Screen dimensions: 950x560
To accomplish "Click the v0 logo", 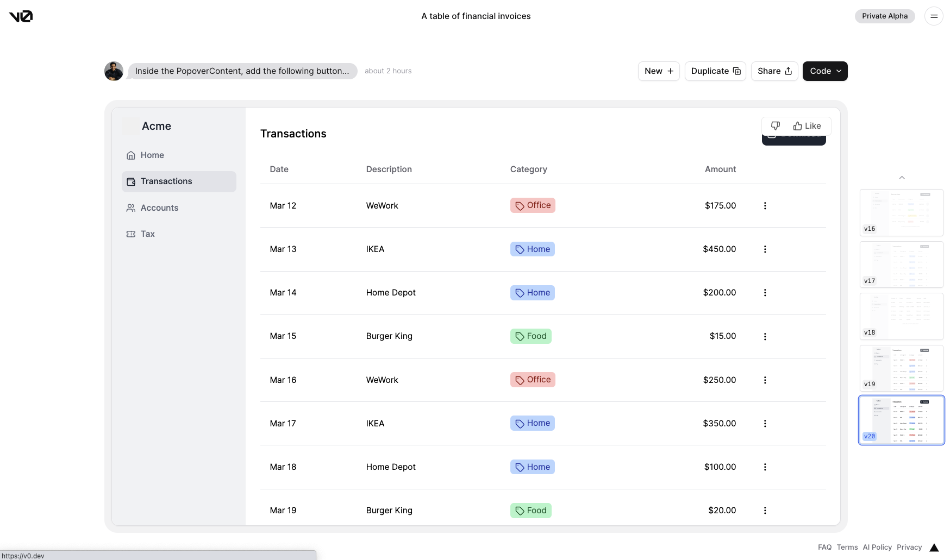I will [x=21, y=16].
